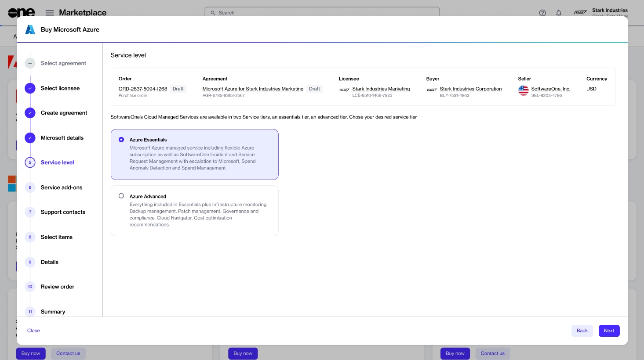The height and width of the screenshot is (360, 644).
Task: Click the Create agreement checkmark step icon
Action: pos(30,113)
